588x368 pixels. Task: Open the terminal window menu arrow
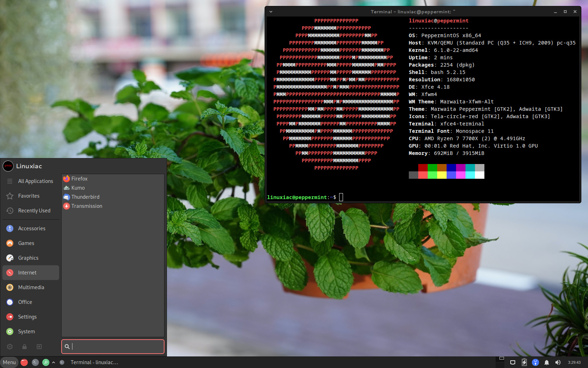tap(271, 12)
